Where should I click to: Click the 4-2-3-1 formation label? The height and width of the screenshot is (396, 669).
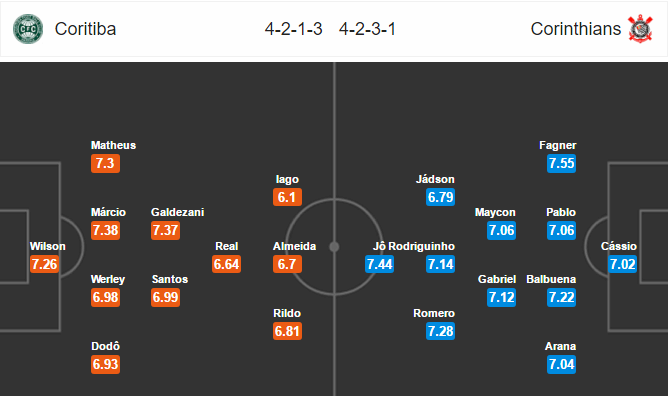click(367, 29)
